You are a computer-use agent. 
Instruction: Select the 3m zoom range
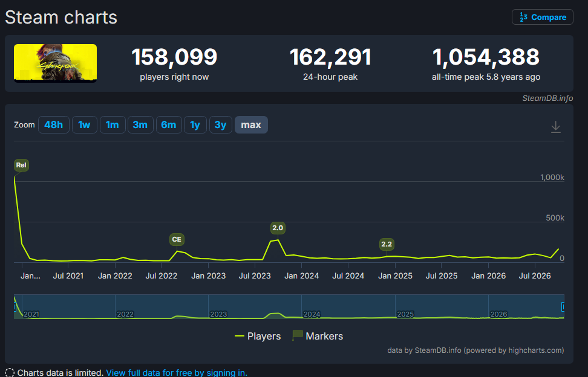[x=140, y=124]
